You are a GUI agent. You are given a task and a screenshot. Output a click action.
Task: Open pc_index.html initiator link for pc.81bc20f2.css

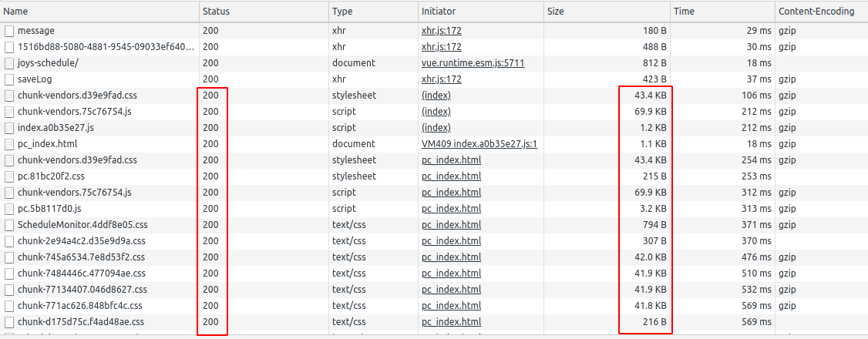pyautogui.click(x=451, y=176)
